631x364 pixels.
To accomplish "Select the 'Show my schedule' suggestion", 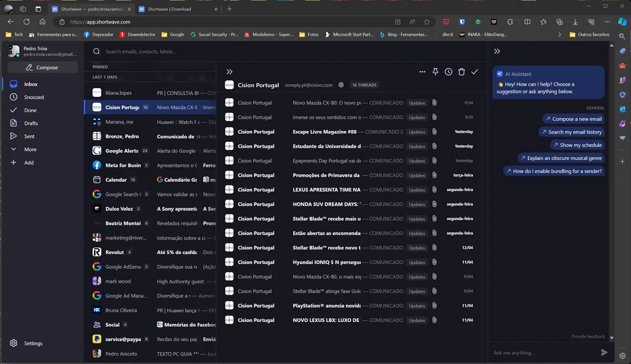I will click(577, 145).
